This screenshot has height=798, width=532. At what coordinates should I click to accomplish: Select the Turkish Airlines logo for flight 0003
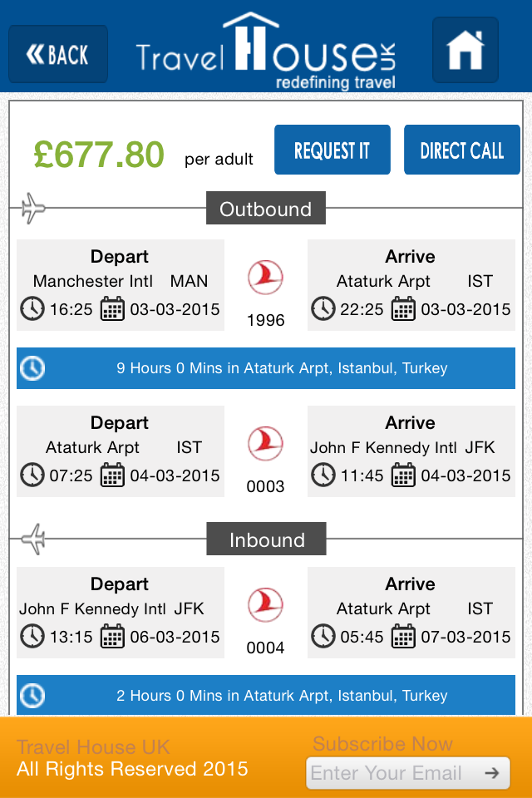coord(266,444)
